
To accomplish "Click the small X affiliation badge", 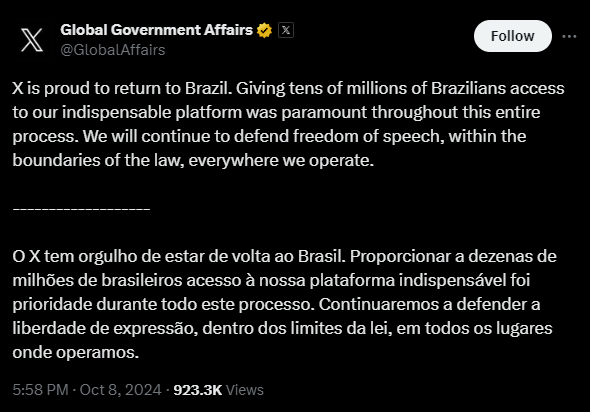I will pyautogui.click(x=286, y=30).
